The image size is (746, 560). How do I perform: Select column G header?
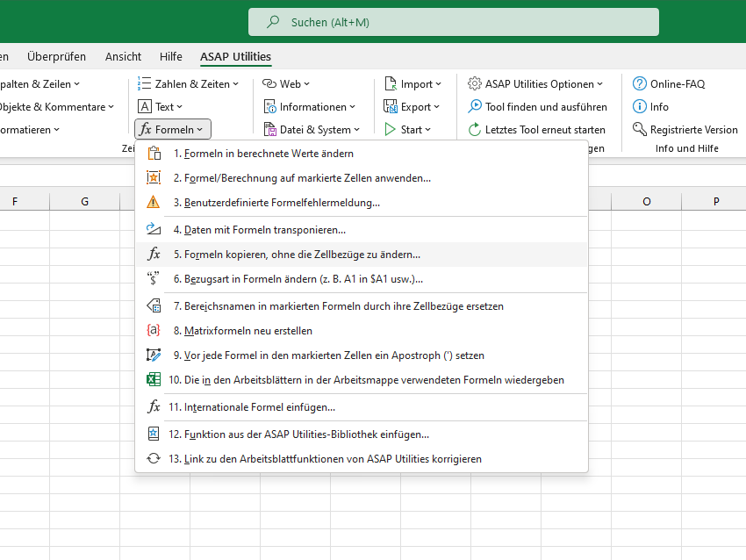[84, 201]
